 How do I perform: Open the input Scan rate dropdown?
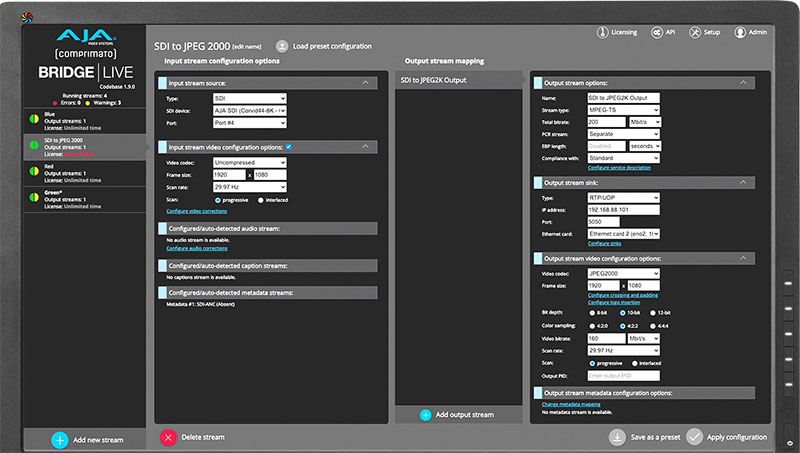pyautogui.click(x=249, y=187)
